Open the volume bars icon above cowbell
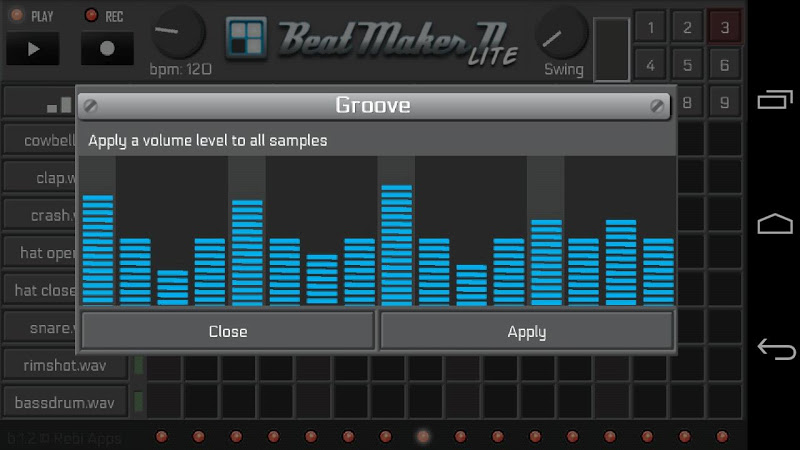The width and height of the screenshot is (800, 450). click(59, 104)
